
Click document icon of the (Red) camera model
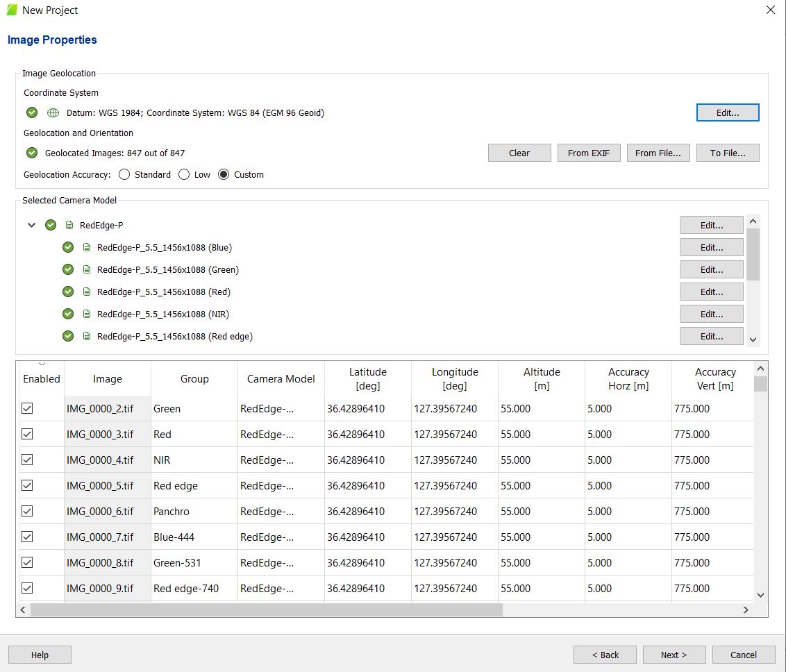pos(87,292)
